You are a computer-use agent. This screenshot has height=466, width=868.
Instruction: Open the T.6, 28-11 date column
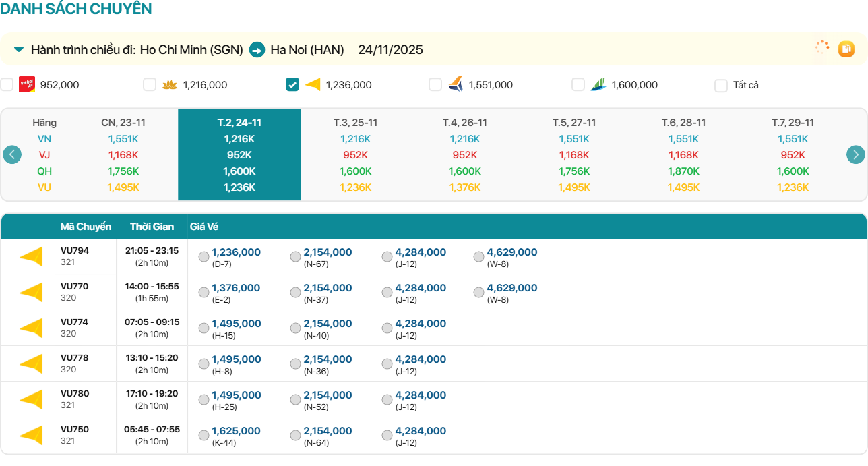(683, 123)
